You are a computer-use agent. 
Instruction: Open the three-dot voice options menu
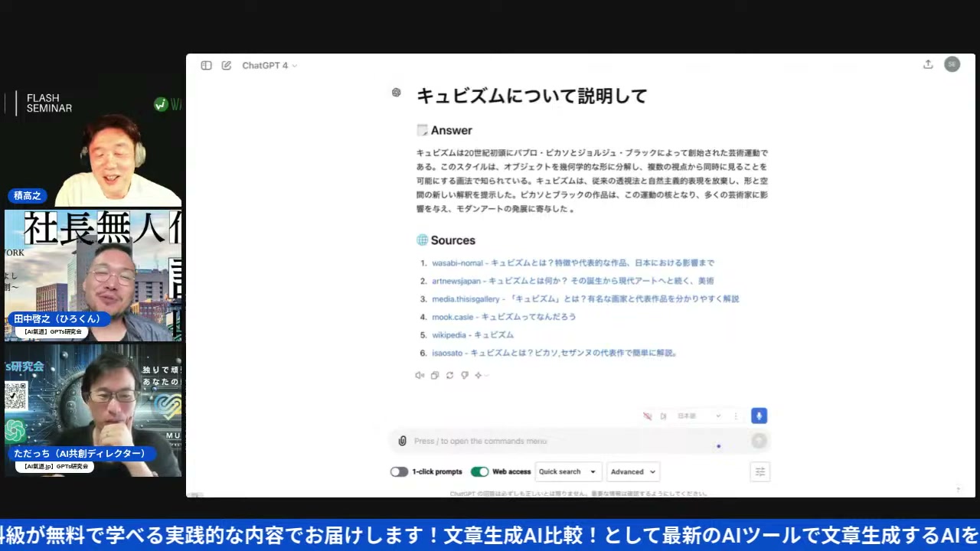[736, 416]
